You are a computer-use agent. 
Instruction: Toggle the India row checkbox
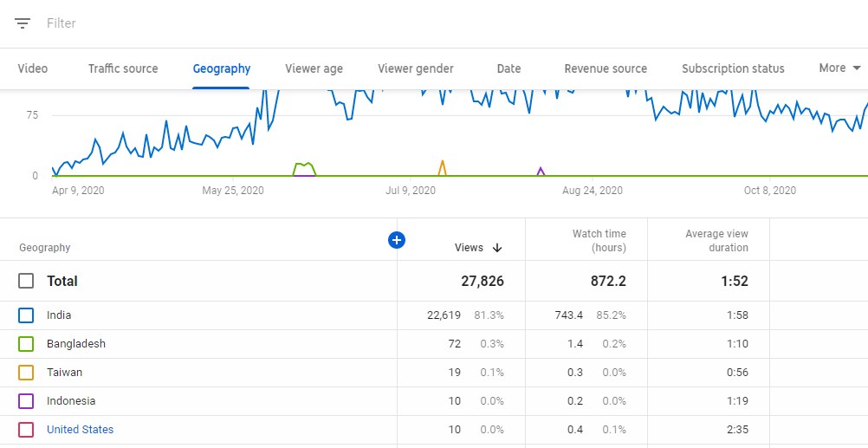(x=25, y=315)
